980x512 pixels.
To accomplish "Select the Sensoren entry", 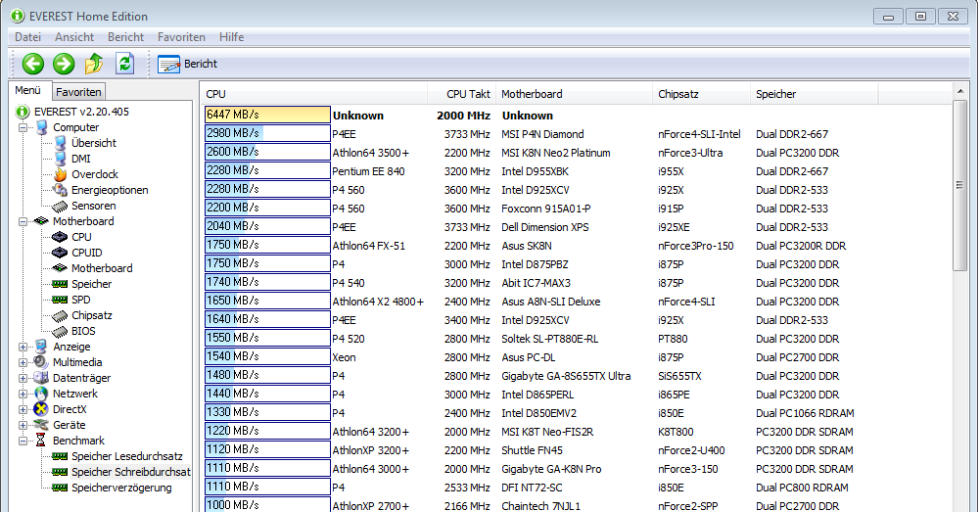I will pyautogui.click(x=93, y=206).
